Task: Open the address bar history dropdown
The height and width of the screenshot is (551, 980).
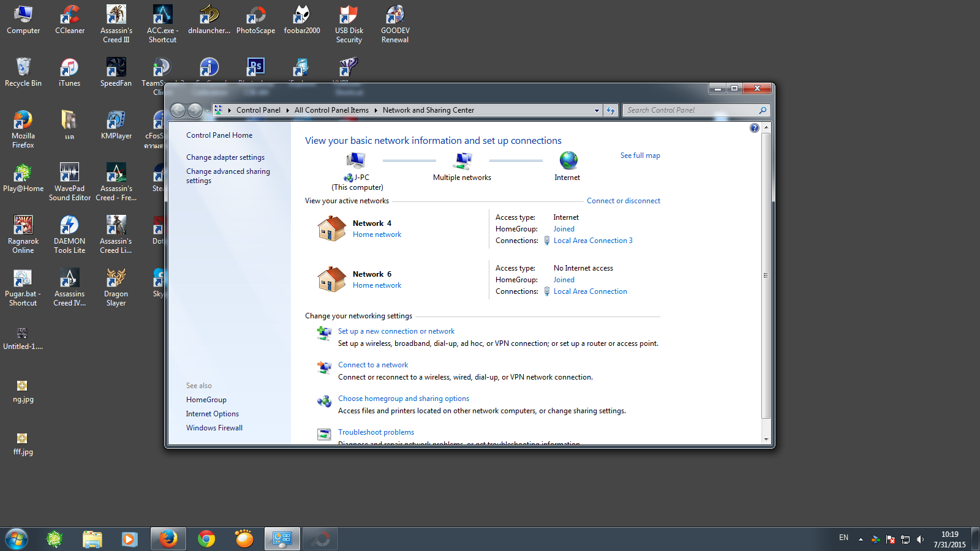Action: tap(597, 111)
